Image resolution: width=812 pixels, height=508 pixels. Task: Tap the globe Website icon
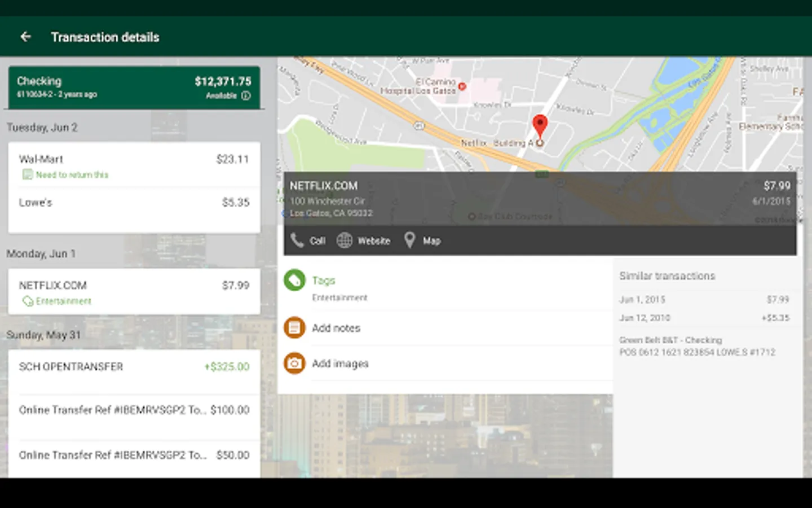pos(345,240)
